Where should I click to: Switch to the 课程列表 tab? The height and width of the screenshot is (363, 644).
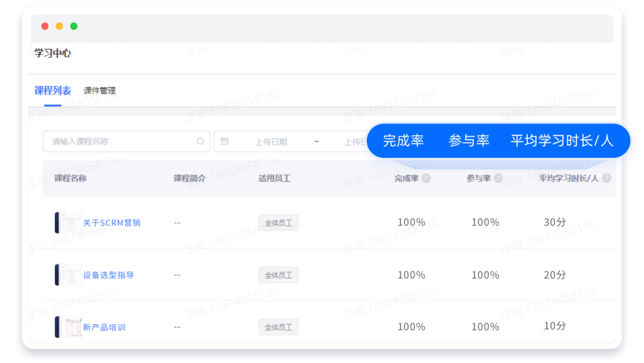pos(52,91)
